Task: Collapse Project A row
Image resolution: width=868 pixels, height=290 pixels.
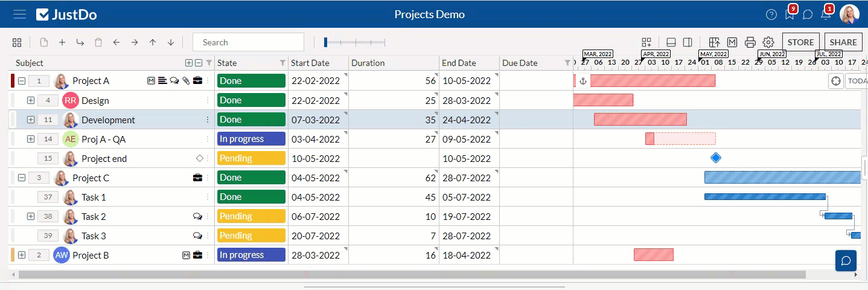Action: coord(22,81)
